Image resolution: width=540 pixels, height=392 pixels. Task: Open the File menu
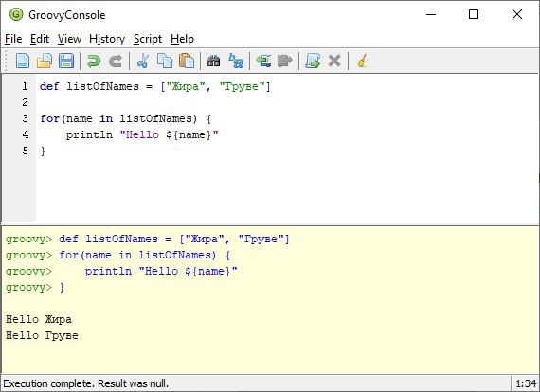click(13, 39)
